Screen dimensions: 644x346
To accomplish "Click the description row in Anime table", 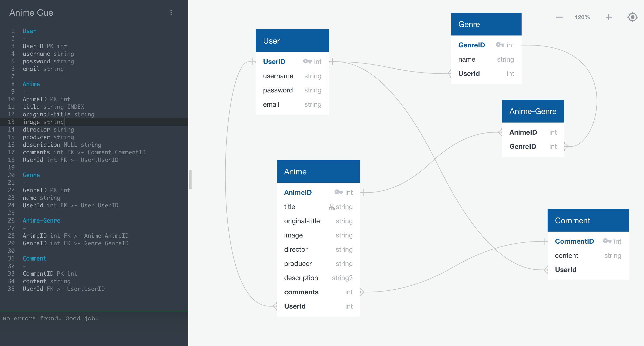I will (318, 278).
